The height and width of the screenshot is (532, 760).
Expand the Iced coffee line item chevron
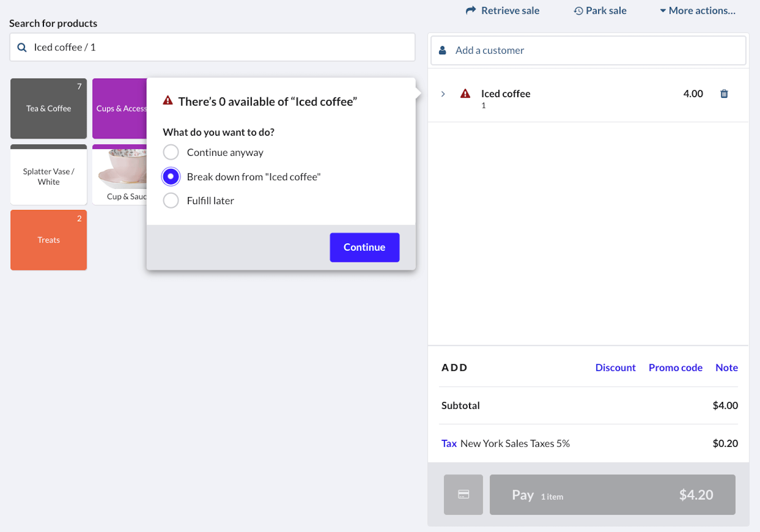pos(443,94)
